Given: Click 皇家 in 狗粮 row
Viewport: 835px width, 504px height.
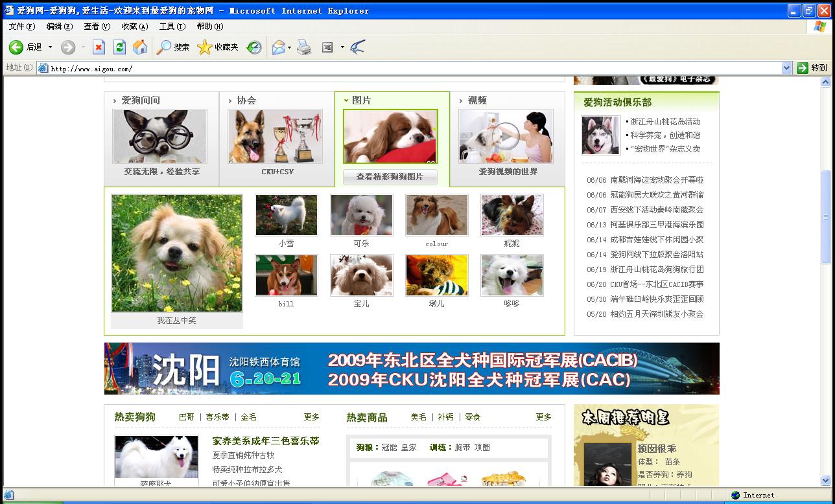Looking at the screenshot, I should pyautogui.click(x=409, y=448).
